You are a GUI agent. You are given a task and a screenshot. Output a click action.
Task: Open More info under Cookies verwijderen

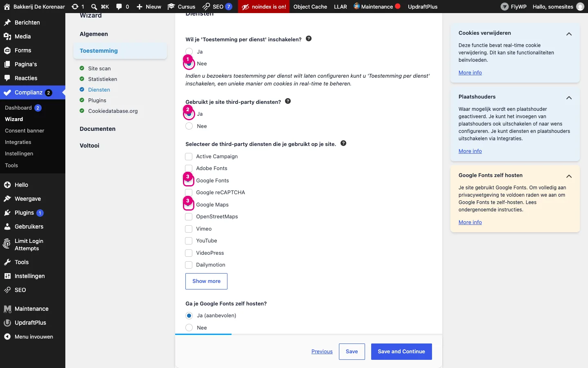(470, 72)
